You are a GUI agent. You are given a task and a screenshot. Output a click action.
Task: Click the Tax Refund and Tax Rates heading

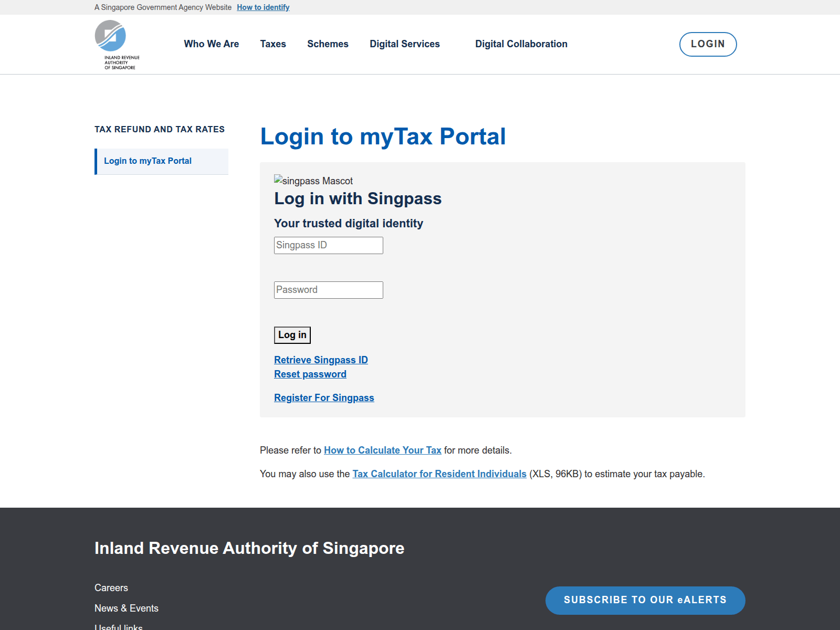click(160, 129)
